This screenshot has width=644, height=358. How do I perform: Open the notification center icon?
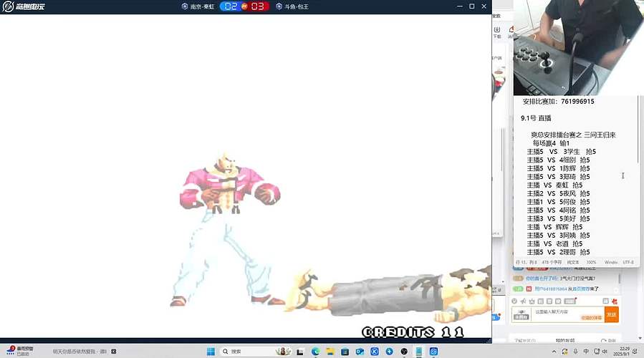click(636, 352)
